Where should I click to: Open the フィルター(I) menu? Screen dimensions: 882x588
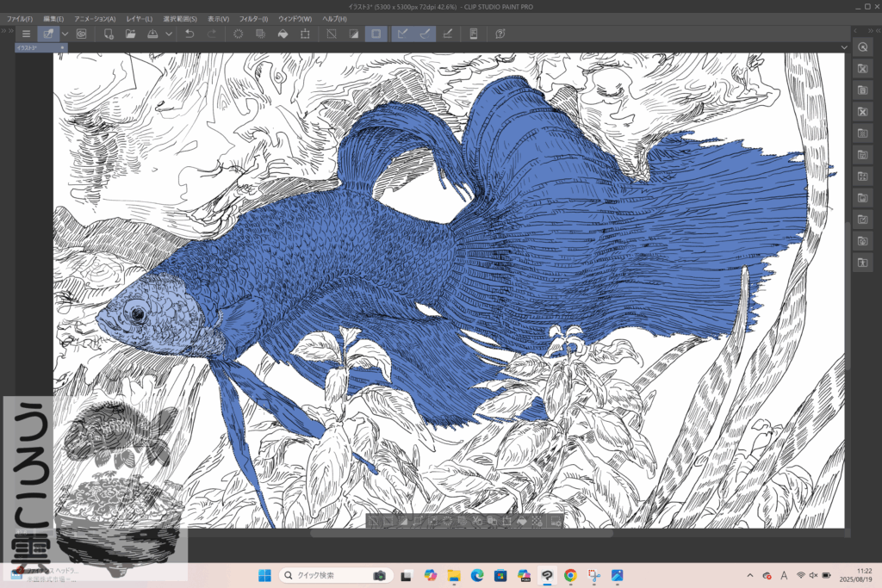[253, 18]
